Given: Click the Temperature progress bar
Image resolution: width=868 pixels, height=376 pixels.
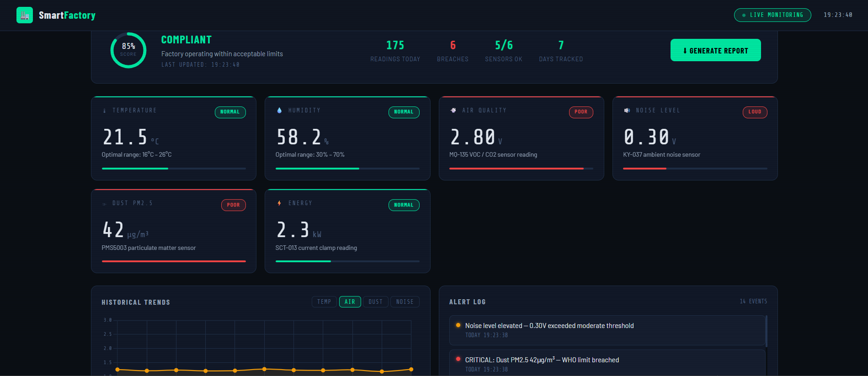Looking at the screenshot, I should [174, 169].
